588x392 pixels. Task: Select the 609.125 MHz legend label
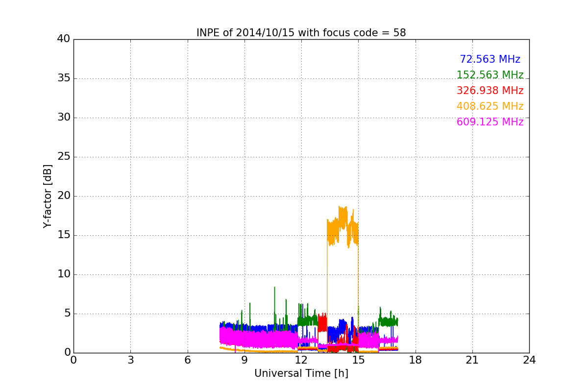490,122
